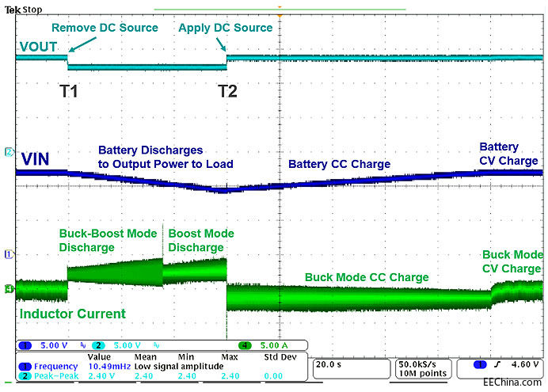
Task: Click the channel 2 ground marker on left edge
Action: coord(9,152)
